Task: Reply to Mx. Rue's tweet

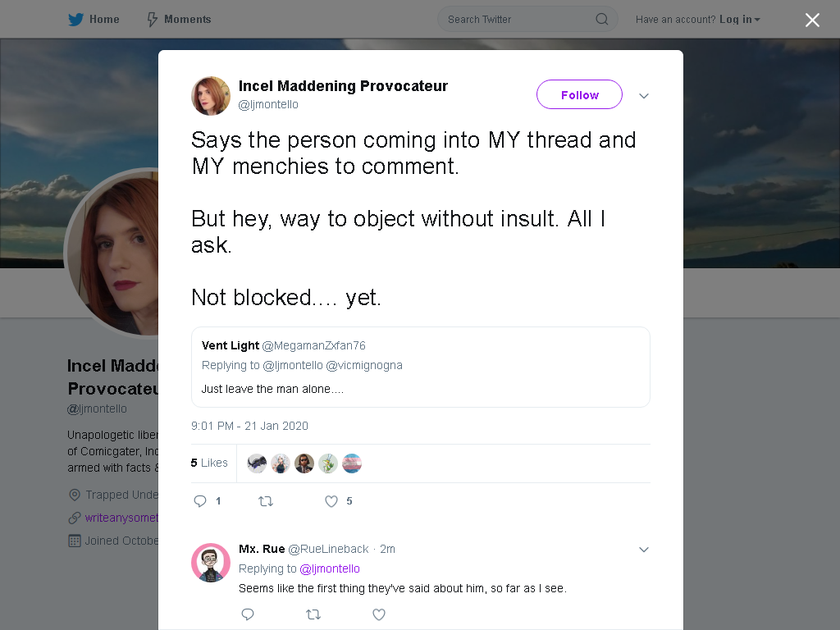Action: pos(248,614)
